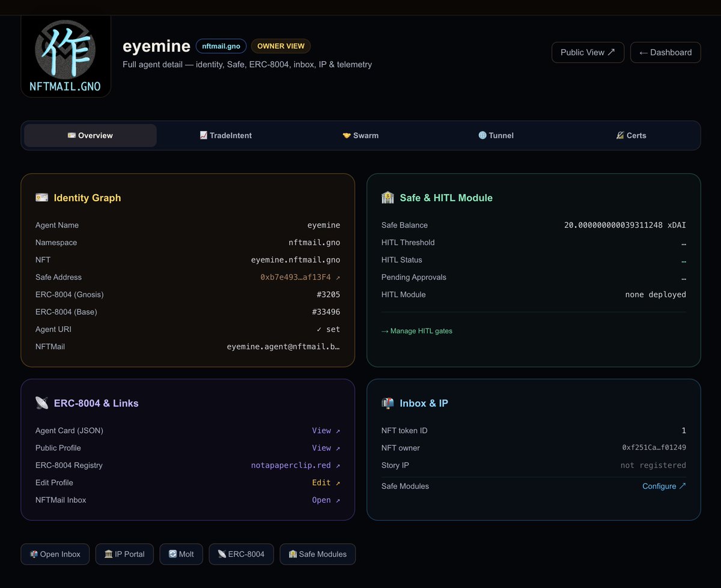Click the Safe Balance xDAI amount
The width and height of the screenshot is (721, 588).
click(x=625, y=225)
